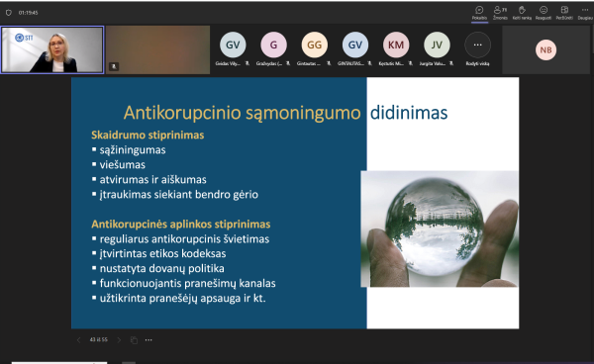
Task: Expand Rodyti viską to show all participants
Action: [478, 49]
